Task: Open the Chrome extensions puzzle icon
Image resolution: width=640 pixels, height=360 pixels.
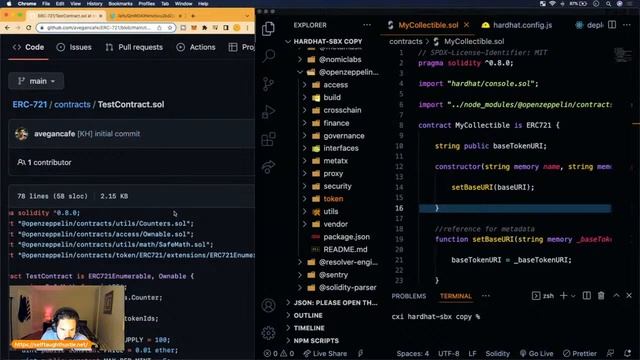Action: point(204,27)
